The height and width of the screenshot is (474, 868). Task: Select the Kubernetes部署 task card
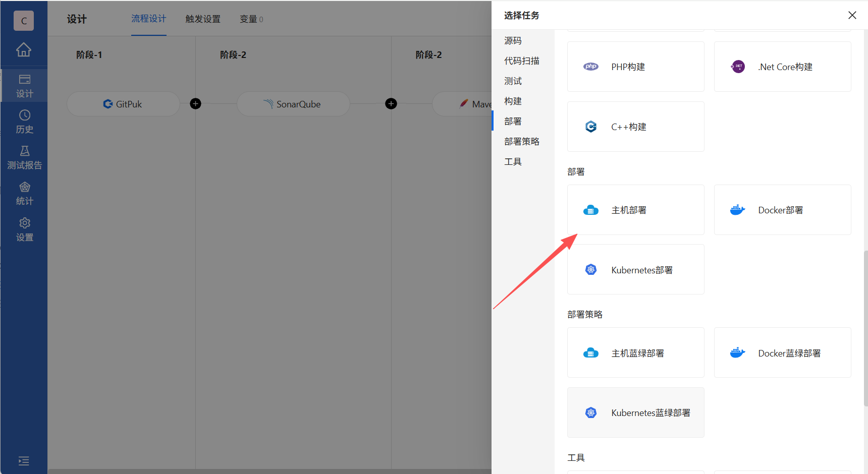[x=636, y=269]
